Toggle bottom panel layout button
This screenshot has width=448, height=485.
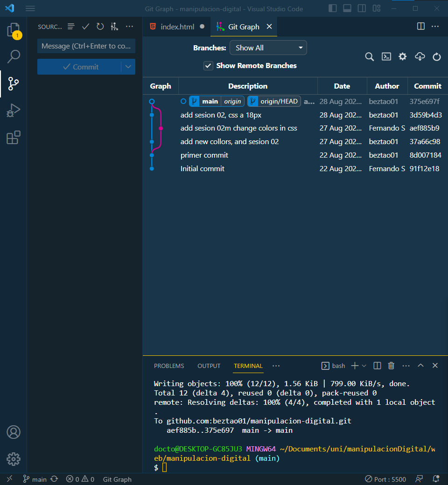pyautogui.click(x=347, y=8)
